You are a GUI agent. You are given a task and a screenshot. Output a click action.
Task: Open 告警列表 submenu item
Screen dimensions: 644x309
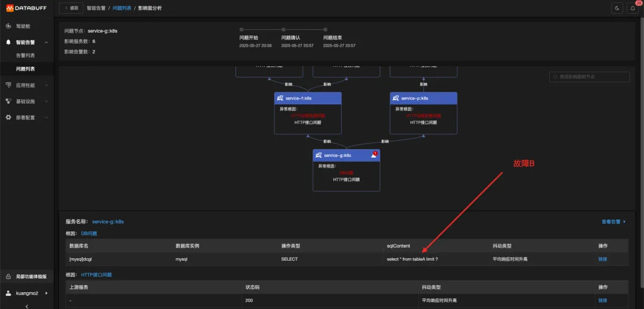27,55
